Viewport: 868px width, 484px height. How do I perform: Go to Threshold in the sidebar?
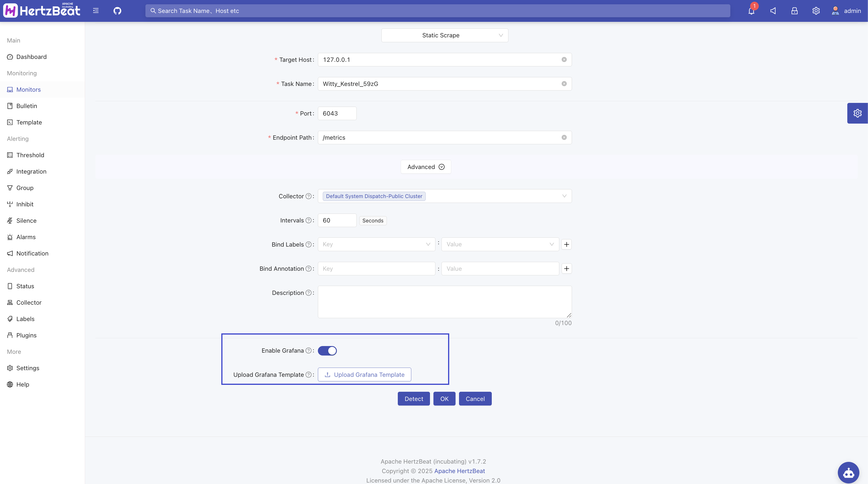[x=30, y=155]
